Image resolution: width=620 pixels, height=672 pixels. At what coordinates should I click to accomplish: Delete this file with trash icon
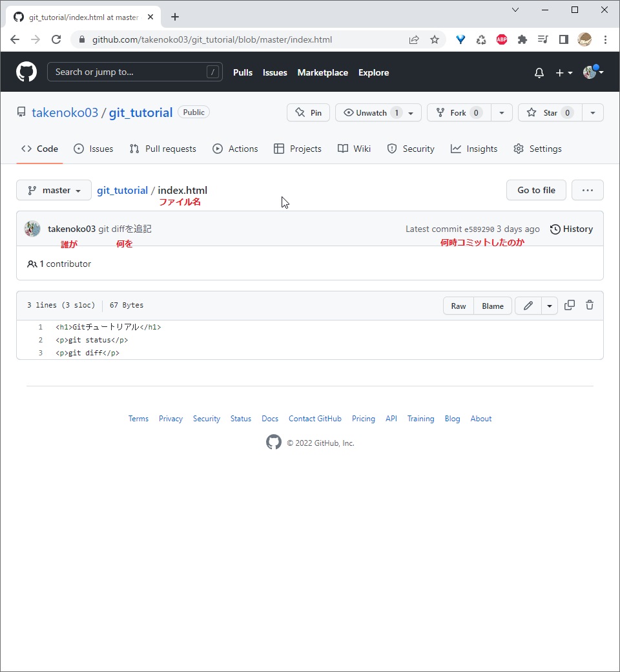[x=590, y=305]
